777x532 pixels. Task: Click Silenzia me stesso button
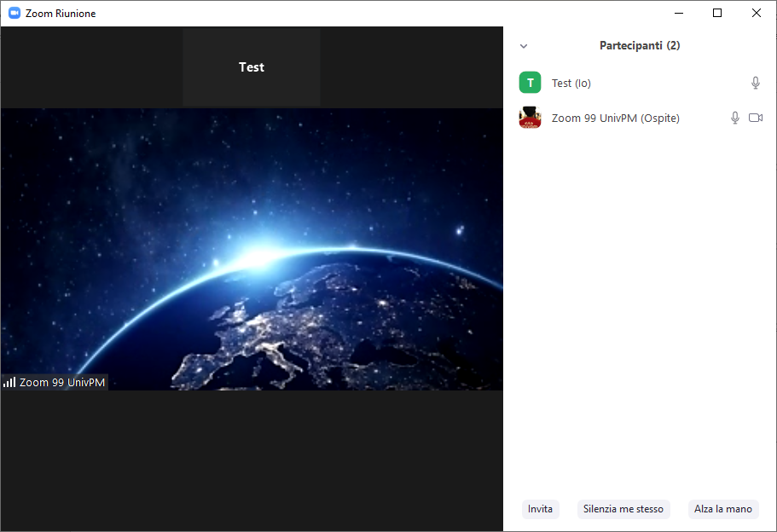[623, 509]
